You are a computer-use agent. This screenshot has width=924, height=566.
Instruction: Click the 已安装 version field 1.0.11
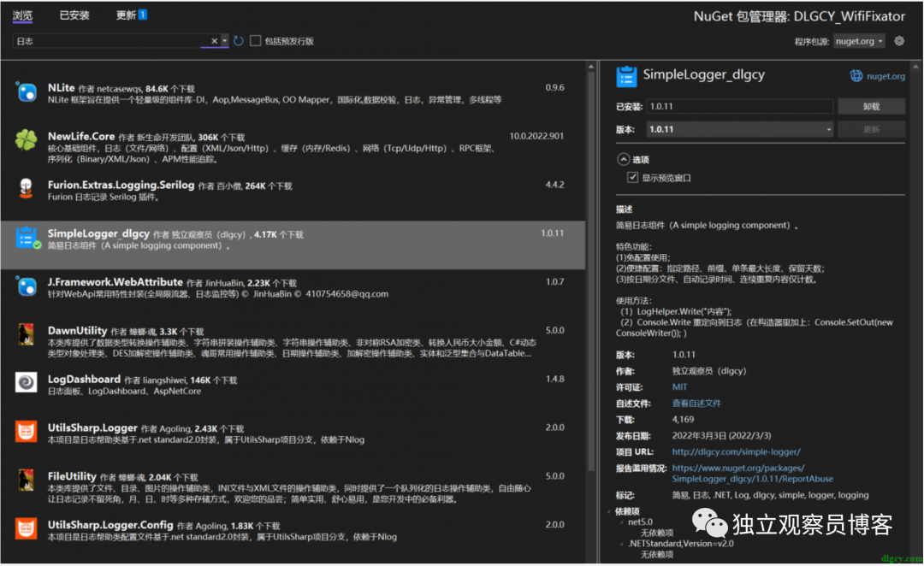tap(739, 107)
